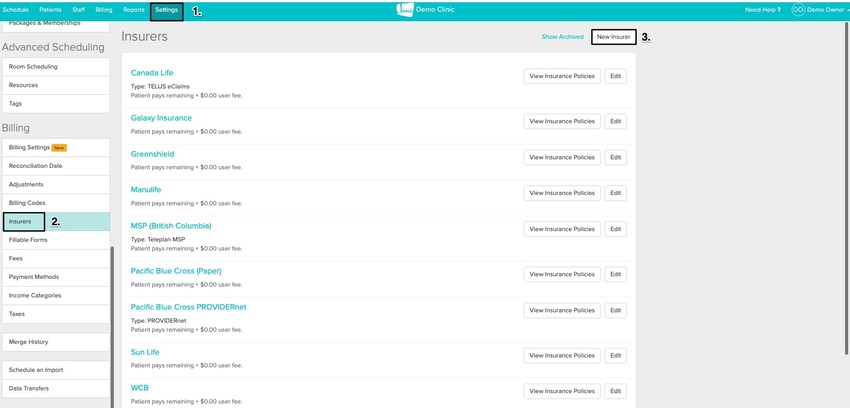Image resolution: width=850 pixels, height=408 pixels.
Task: Open the Canada Life insurer
Action: click(x=152, y=73)
